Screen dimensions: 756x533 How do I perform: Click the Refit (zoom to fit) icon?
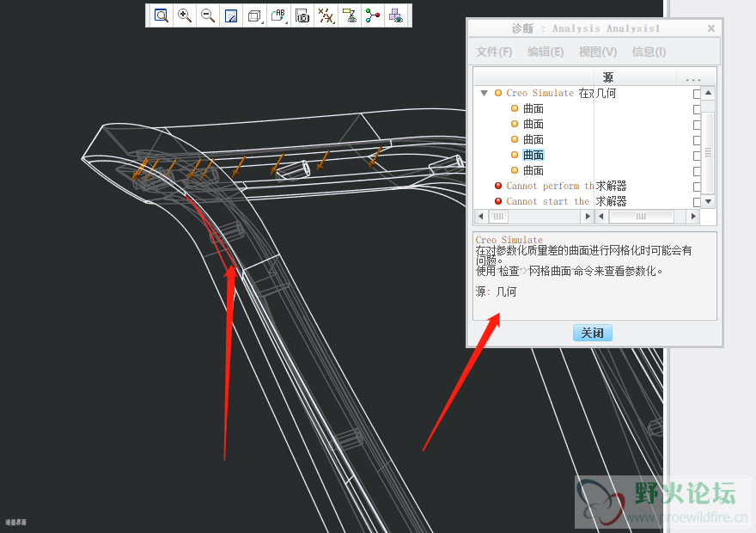(x=162, y=15)
